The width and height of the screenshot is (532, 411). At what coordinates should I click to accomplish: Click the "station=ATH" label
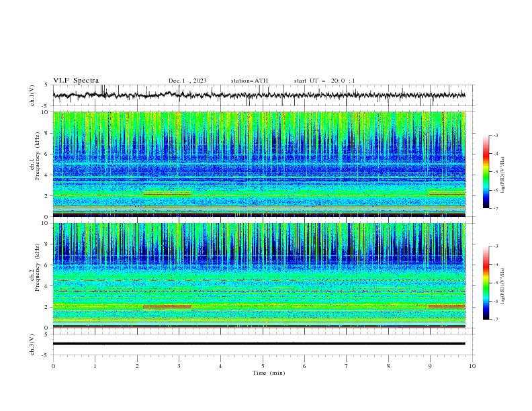point(249,81)
